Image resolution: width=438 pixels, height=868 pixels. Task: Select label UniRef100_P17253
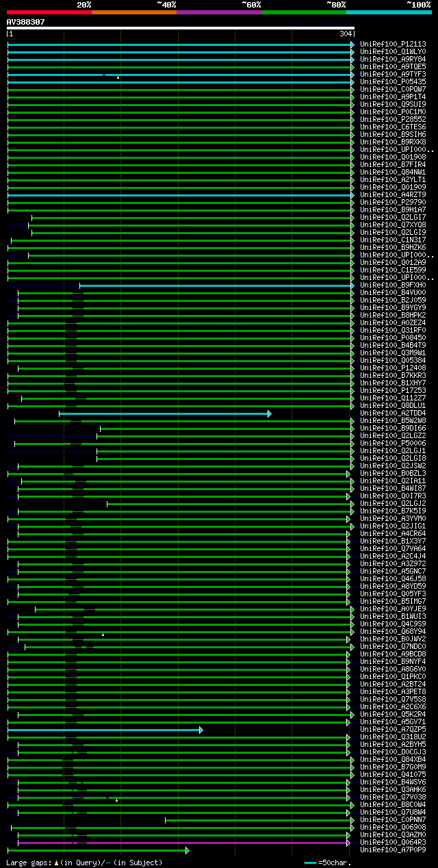tap(393, 390)
